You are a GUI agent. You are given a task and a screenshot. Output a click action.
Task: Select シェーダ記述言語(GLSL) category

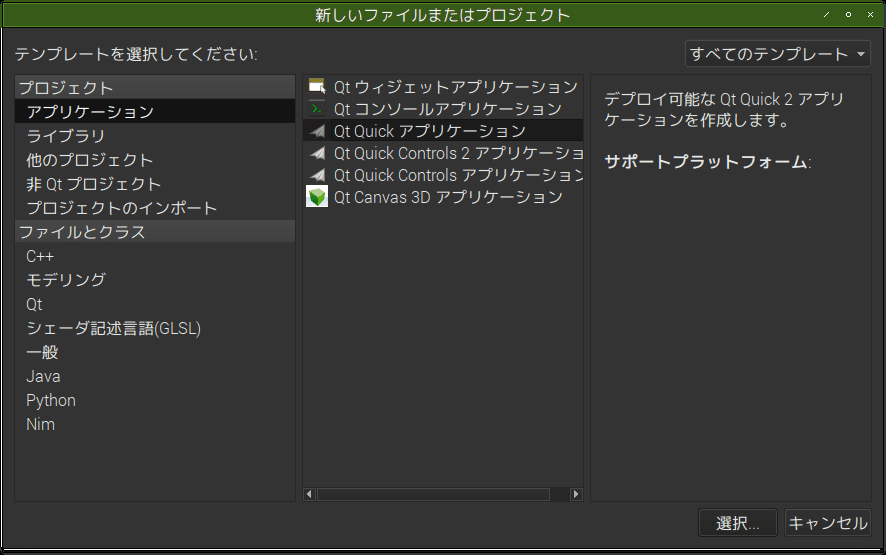155,328
